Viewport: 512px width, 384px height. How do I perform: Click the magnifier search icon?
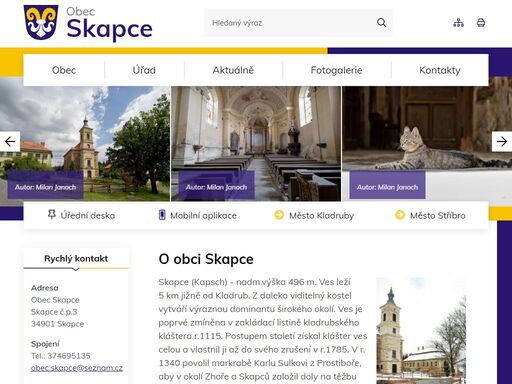point(381,23)
